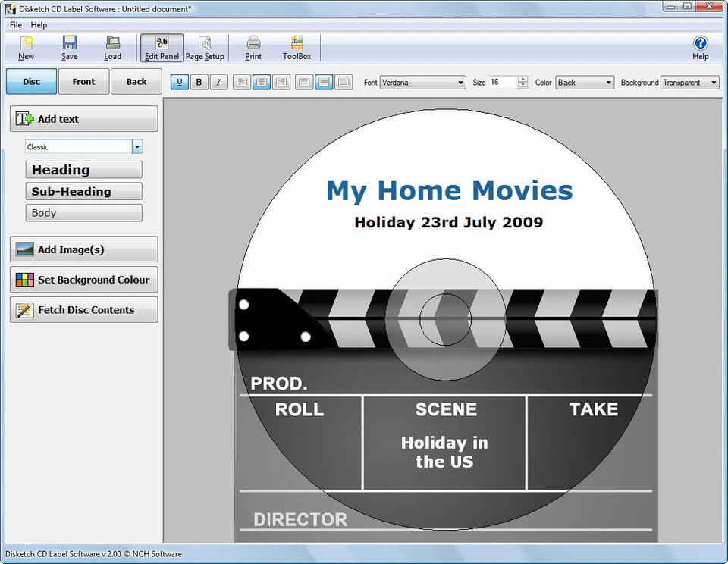Open the Edit Panel

(162, 47)
